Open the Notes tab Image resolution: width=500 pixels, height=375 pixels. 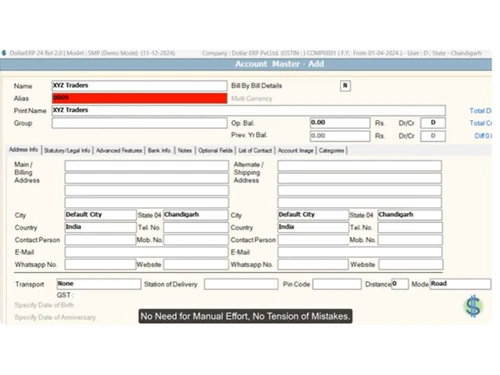pyautogui.click(x=185, y=150)
